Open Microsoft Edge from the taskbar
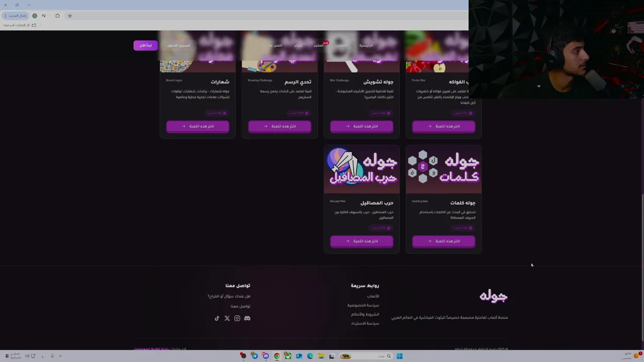 click(x=310, y=356)
